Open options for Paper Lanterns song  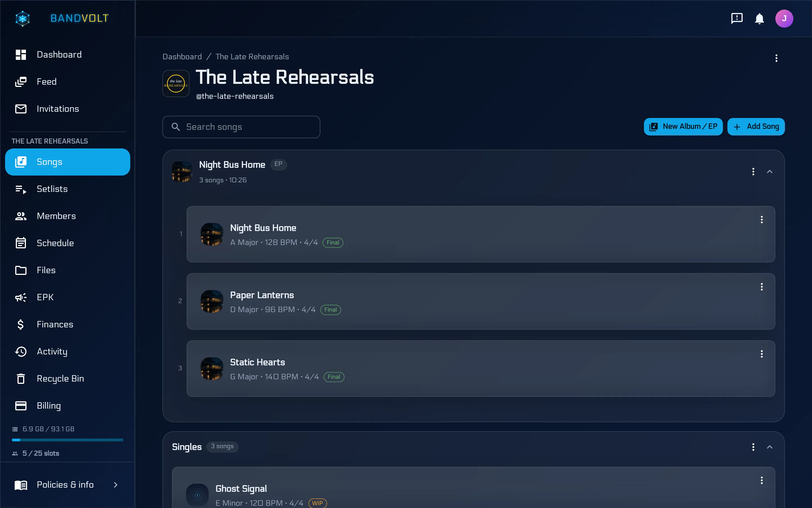coord(762,286)
